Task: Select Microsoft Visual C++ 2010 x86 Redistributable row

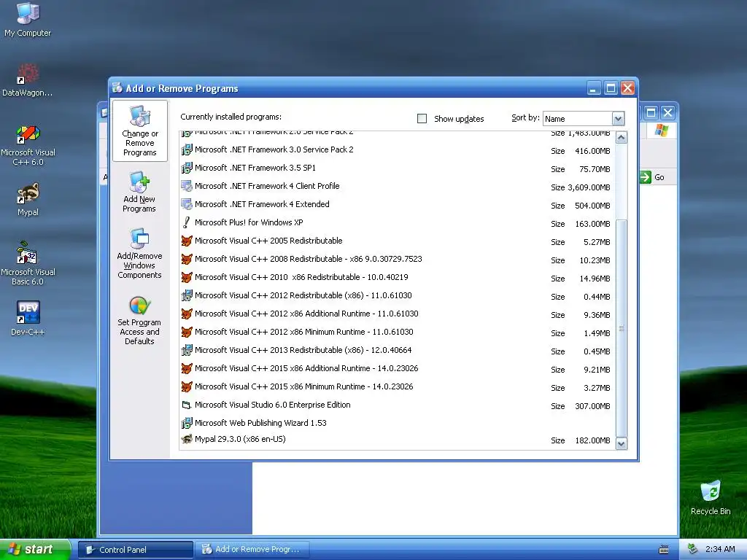Action: (398, 278)
